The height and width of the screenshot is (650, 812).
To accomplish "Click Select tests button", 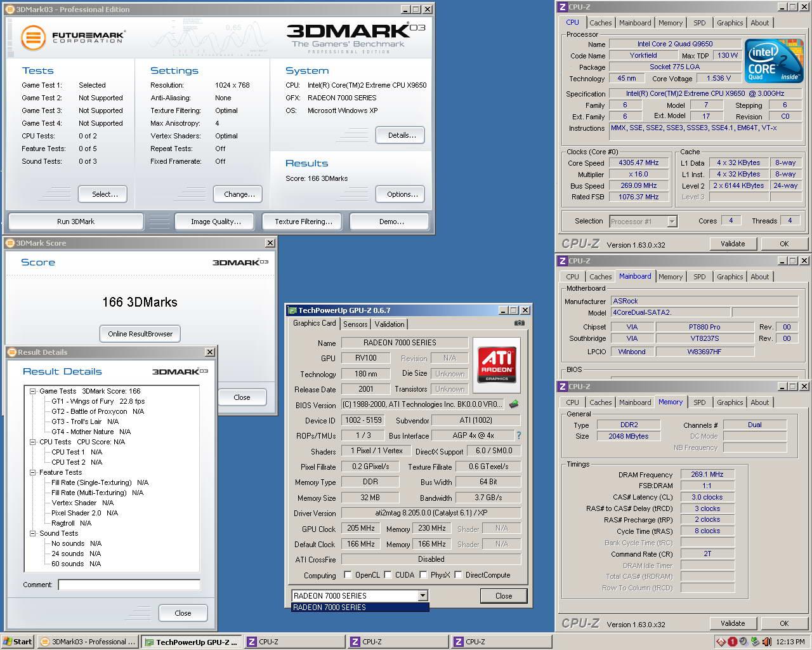I will coord(104,194).
